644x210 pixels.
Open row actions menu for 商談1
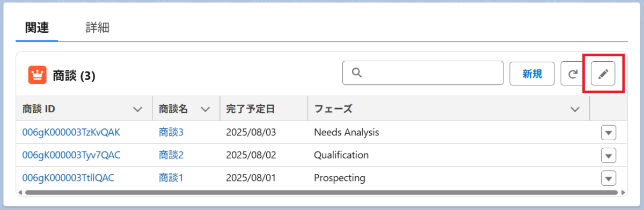click(x=609, y=178)
